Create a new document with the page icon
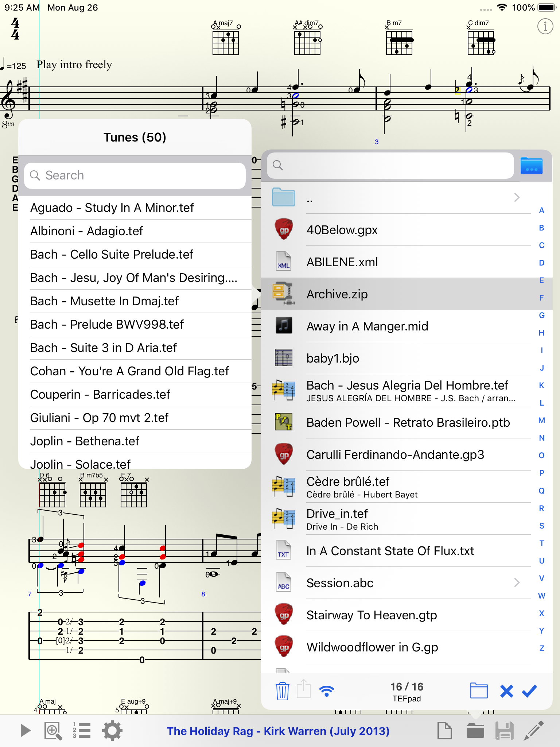This screenshot has width=560, height=747. 444,731
